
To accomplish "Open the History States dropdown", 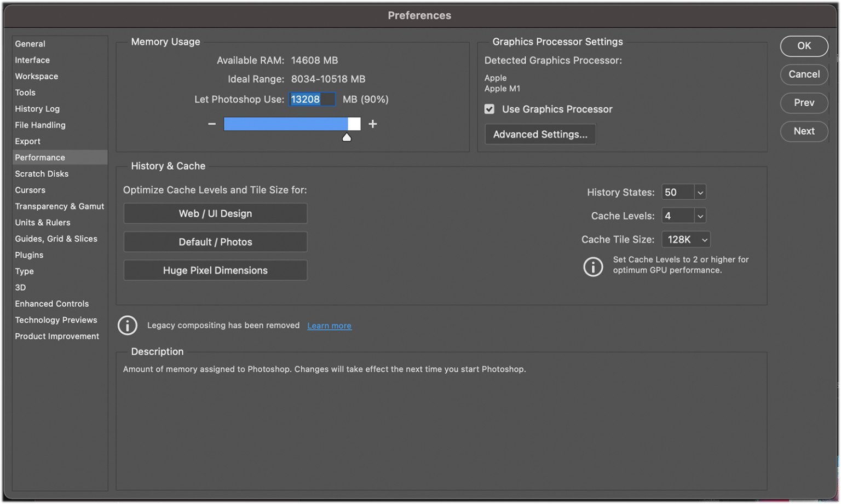I will [x=700, y=193].
